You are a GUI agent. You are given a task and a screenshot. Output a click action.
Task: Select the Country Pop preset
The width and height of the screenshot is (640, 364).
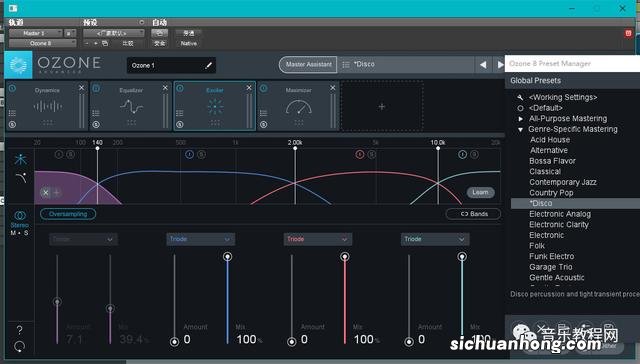tap(551, 193)
